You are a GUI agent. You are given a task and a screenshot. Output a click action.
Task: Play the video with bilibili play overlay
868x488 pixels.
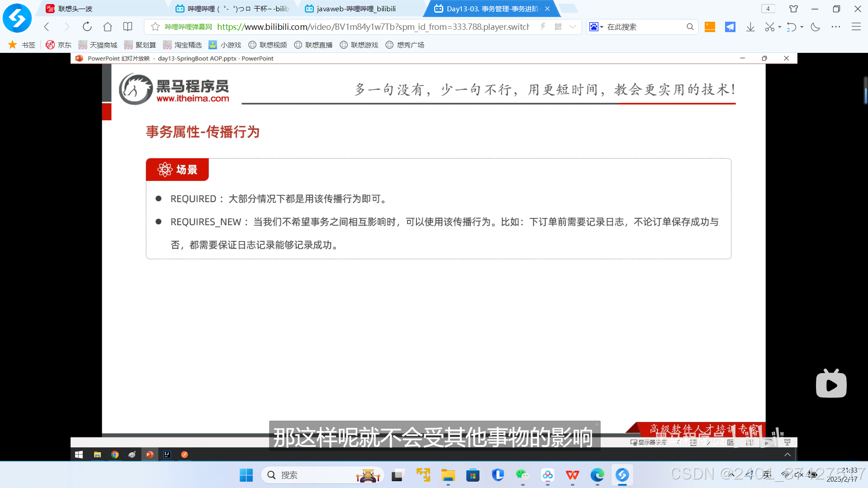tap(831, 384)
